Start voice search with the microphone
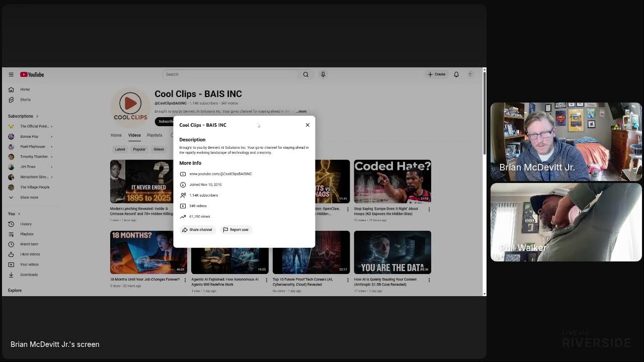Viewport: 644px width, 362px height. [x=323, y=74]
